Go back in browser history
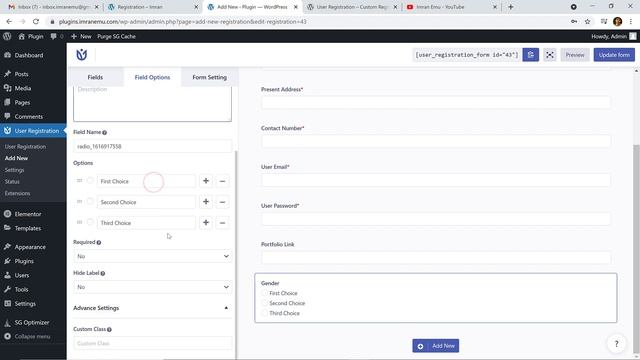Image resolution: width=640 pixels, height=360 pixels. pyautogui.click(x=9, y=22)
